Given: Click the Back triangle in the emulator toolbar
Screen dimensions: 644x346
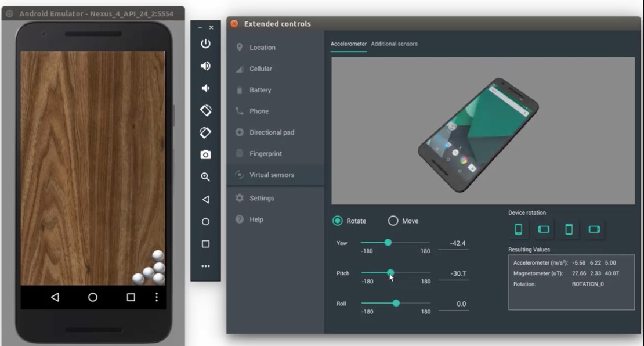Looking at the screenshot, I should pos(205,199).
